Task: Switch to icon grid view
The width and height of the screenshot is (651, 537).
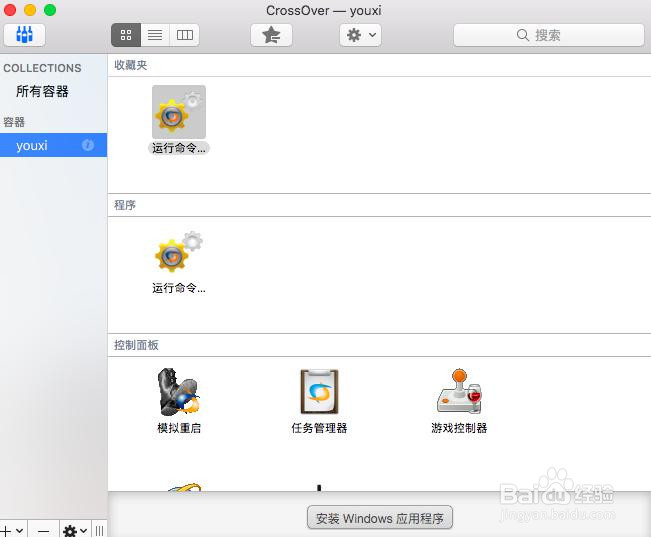Action: pos(126,35)
